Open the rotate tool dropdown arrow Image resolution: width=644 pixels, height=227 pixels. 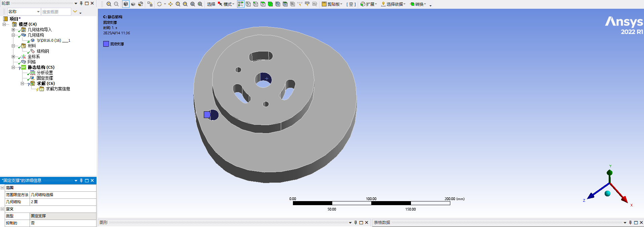(165, 4)
